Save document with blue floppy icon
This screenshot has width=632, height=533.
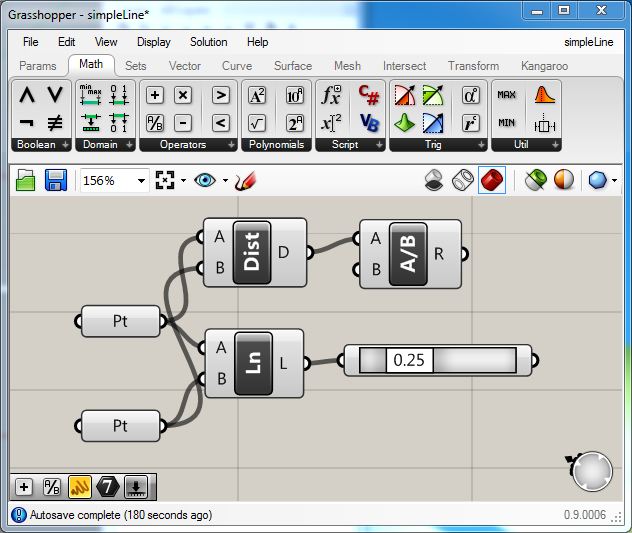coord(56,180)
